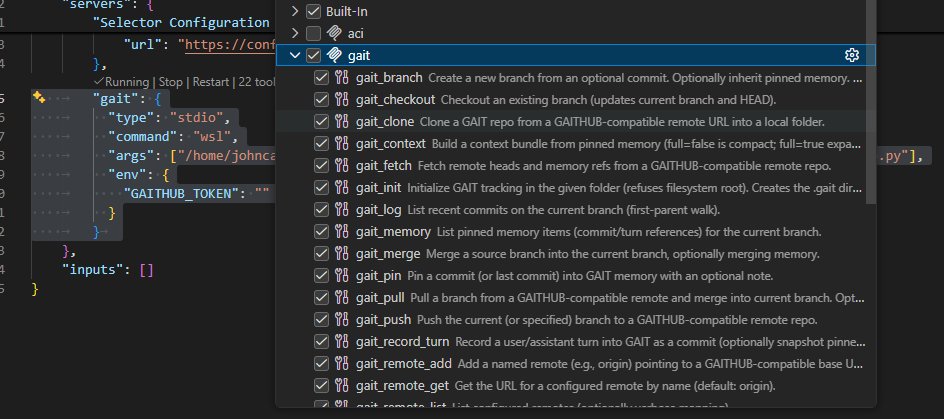Click the tool icon for gait_pull

pyautogui.click(x=341, y=298)
